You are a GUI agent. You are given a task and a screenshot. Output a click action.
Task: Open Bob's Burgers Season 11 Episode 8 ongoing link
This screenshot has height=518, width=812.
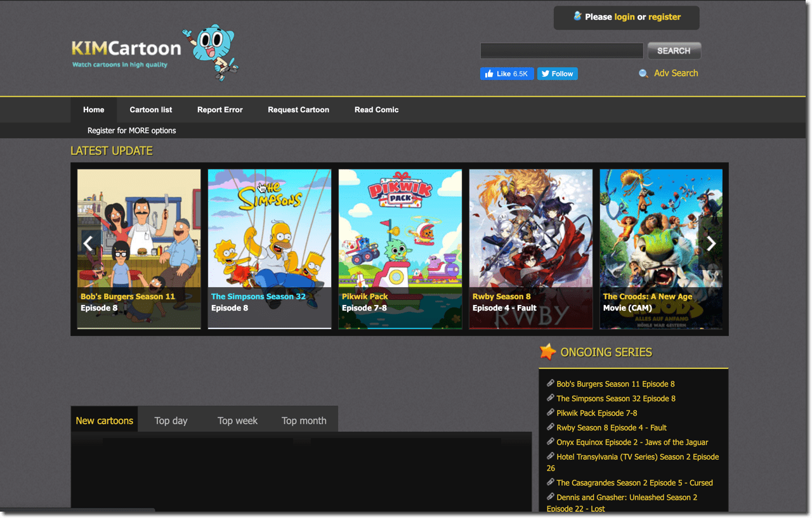click(x=615, y=384)
